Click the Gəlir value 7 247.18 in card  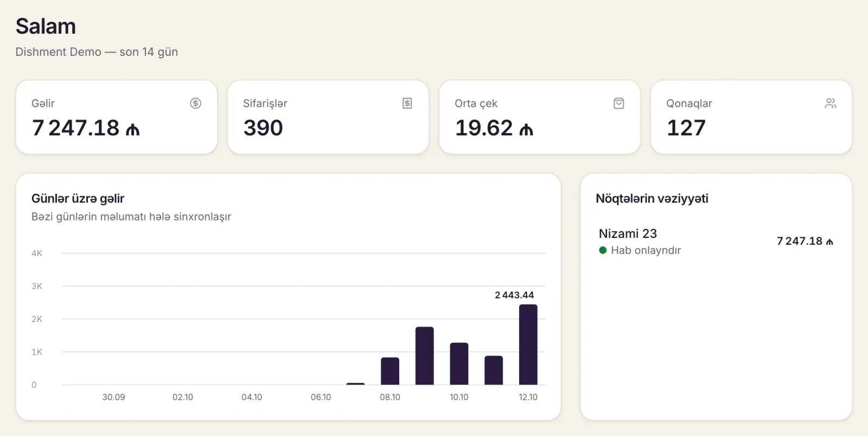(x=86, y=128)
